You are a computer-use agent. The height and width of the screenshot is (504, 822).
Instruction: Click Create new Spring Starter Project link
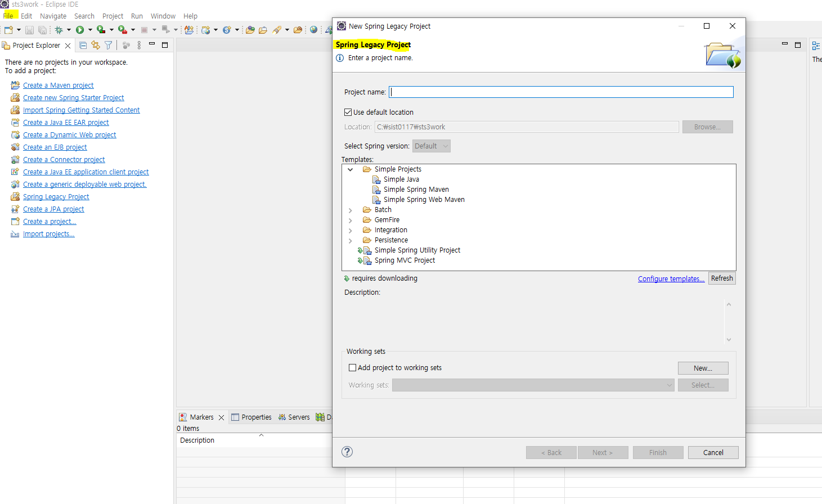[x=74, y=98]
